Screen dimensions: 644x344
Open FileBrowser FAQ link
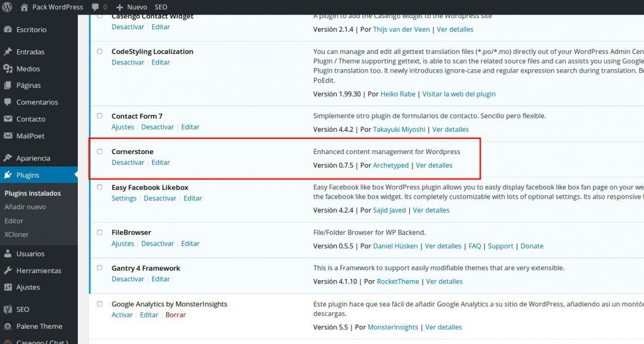(x=474, y=246)
